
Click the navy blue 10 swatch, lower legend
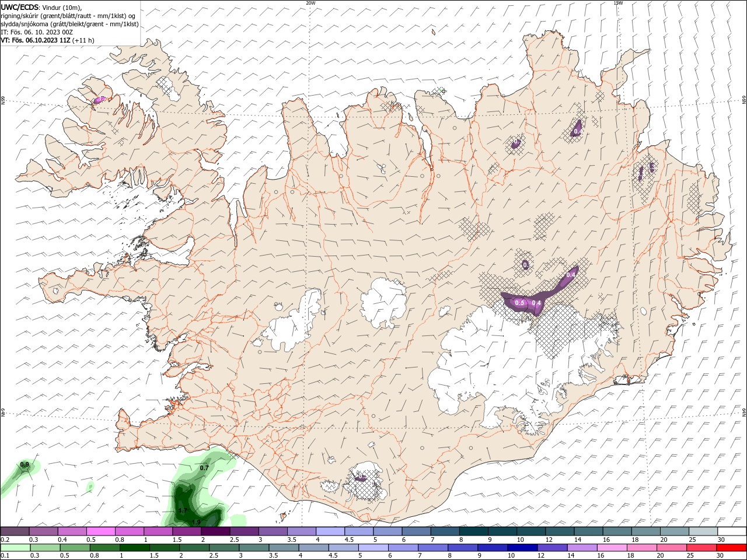(x=522, y=548)
